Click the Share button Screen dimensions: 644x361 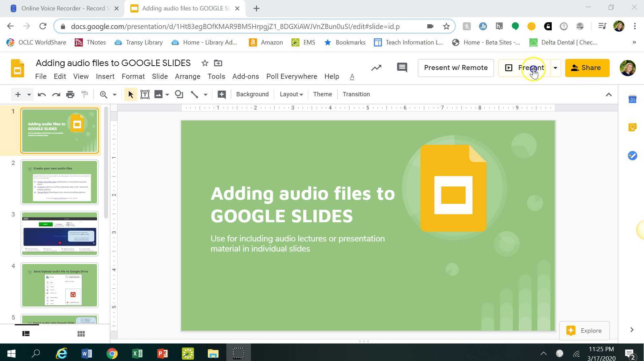(587, 68)
